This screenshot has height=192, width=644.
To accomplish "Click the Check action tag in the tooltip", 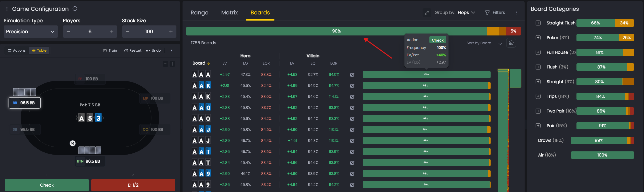I will tap(437, 40).
